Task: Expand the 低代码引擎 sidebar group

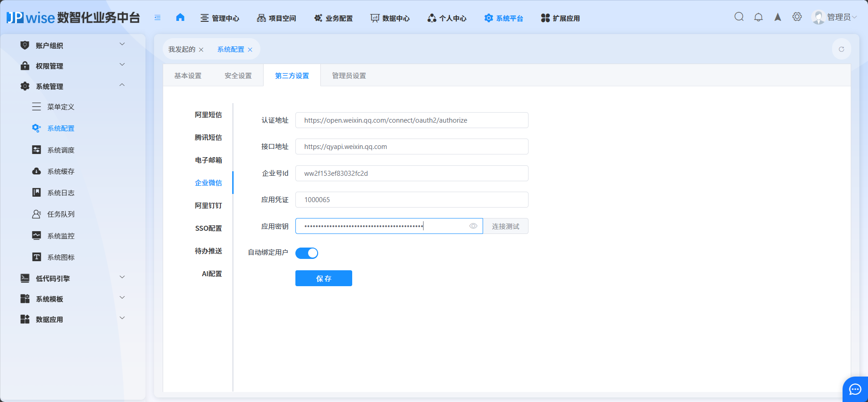Action: tap(122, 277)
